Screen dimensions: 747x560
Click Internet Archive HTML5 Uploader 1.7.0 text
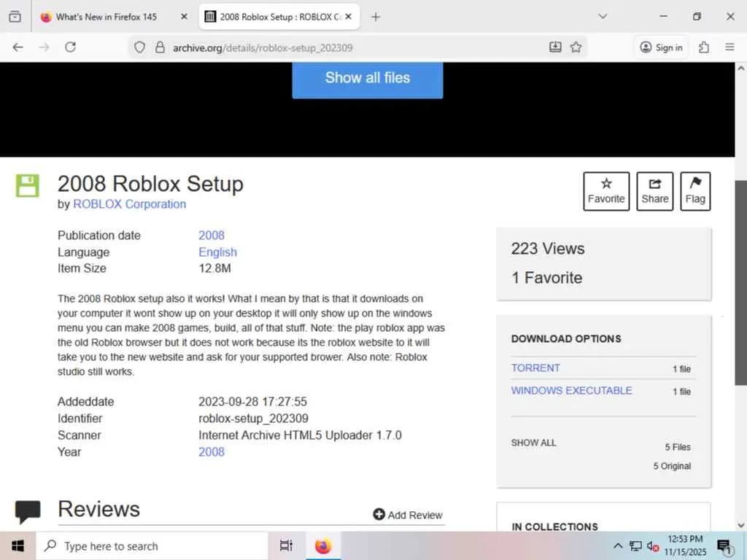pyautogui.click(x=300, y=435)
